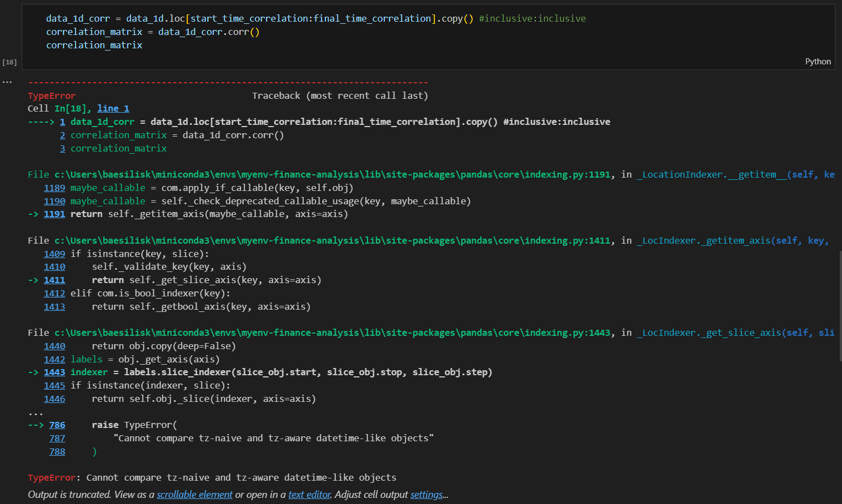842x504 pixels.
Task: Click line number 1189 link
Action: 54,188
